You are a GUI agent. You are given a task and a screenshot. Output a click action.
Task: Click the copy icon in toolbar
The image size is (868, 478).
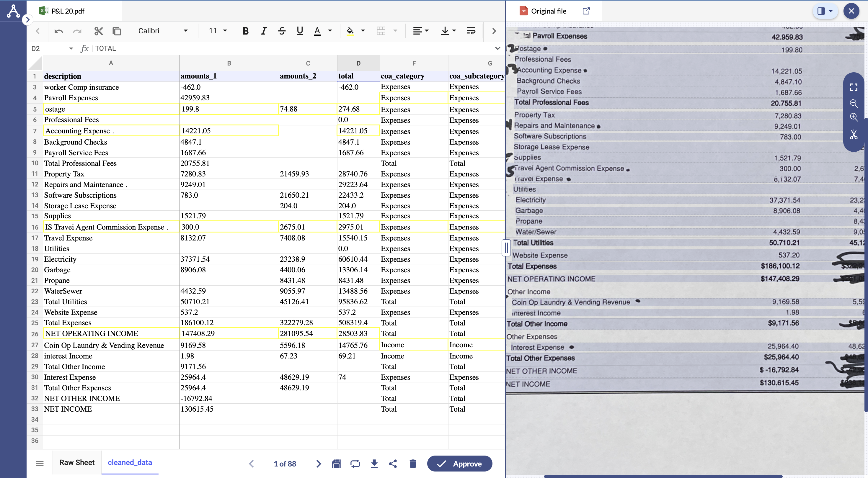point(117,31)
